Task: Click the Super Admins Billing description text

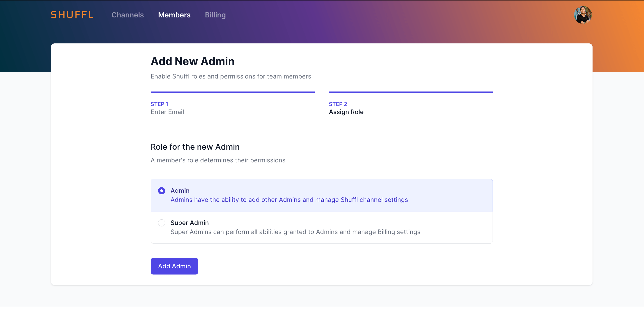Action: [x=295, y=232]
